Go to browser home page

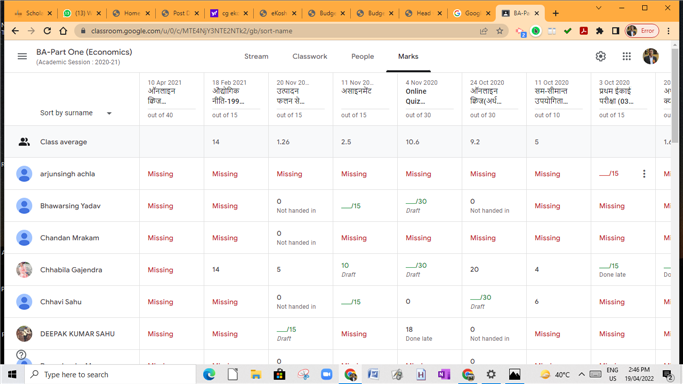[63, 31]
